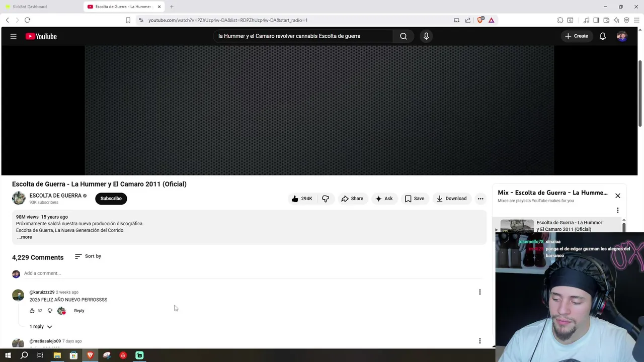Click the video player area

319,110
